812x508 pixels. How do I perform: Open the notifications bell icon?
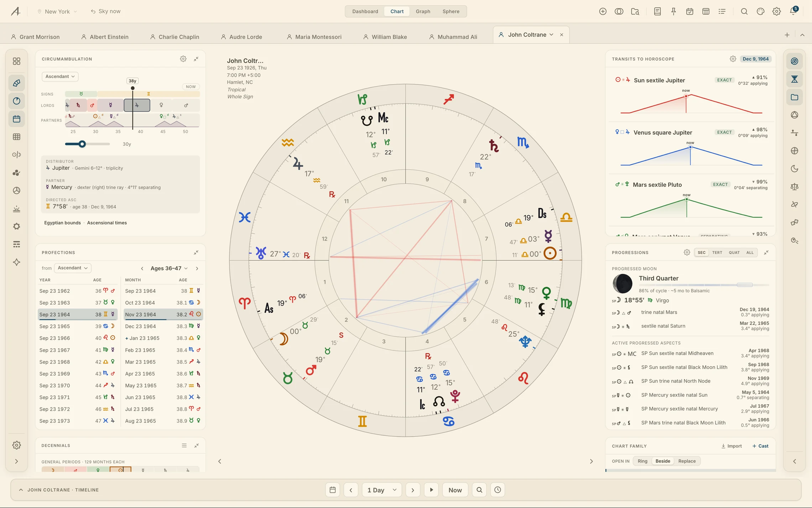(793, 11)
